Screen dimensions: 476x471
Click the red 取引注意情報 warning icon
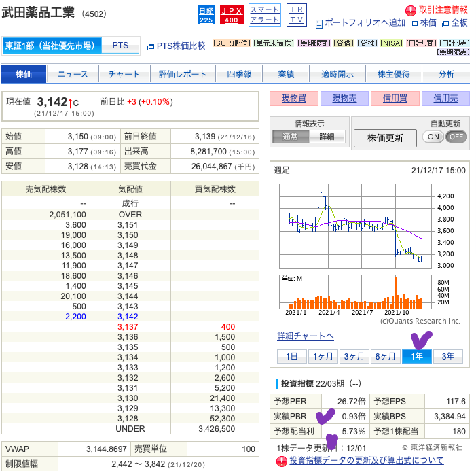tap(411, 11)
